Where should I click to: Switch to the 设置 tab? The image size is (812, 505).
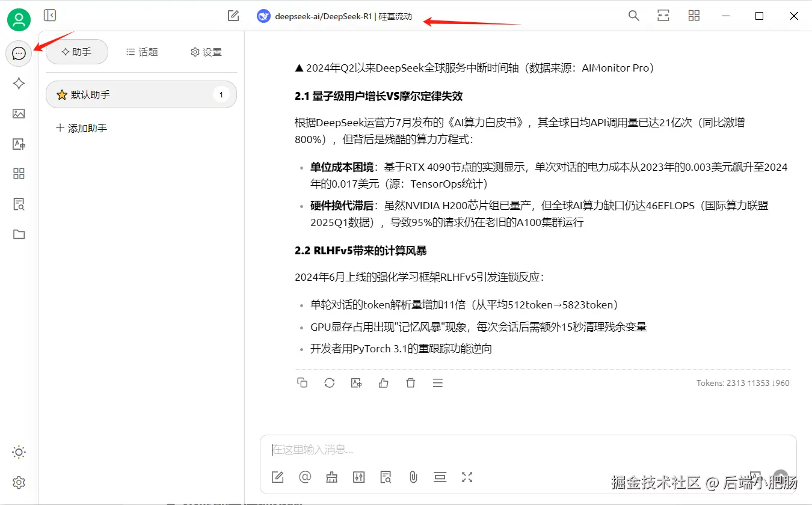pos(206,52)
